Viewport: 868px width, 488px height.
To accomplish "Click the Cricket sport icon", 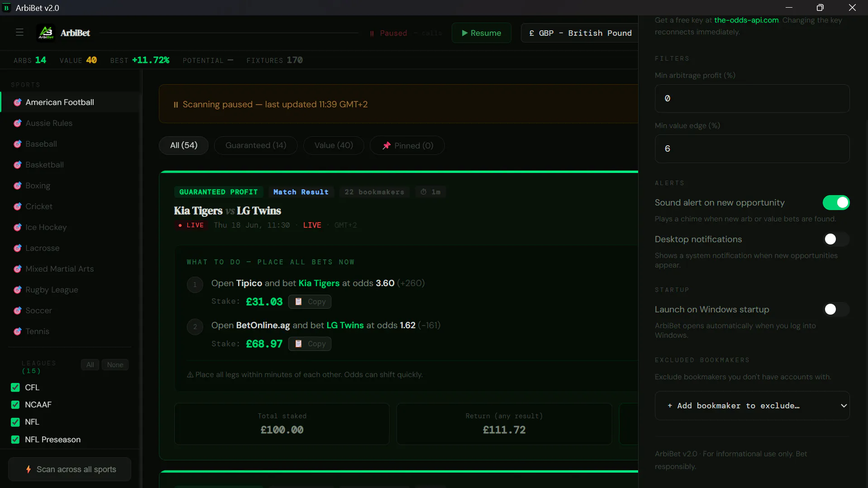I will 18,206.
